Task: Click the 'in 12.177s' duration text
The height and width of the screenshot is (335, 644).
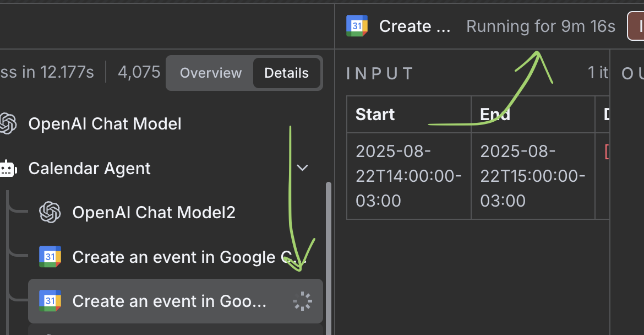Action: pyautogui.click(x=58, y=72)
